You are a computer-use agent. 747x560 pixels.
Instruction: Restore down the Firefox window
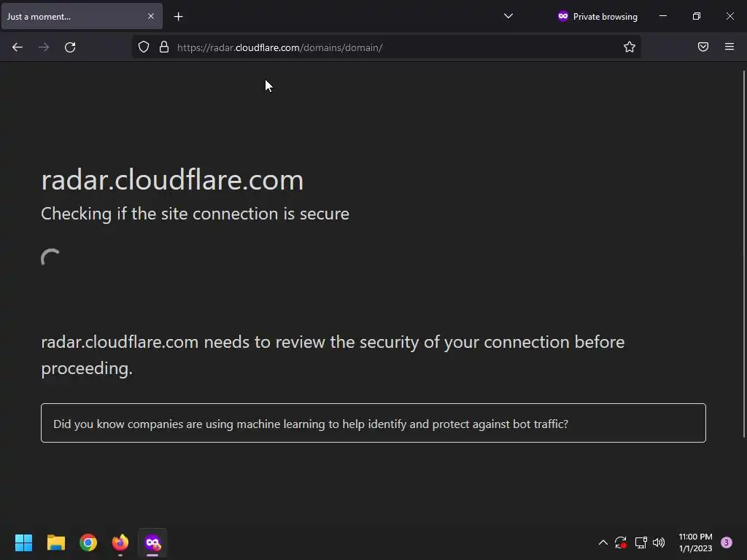coord(697,16)
